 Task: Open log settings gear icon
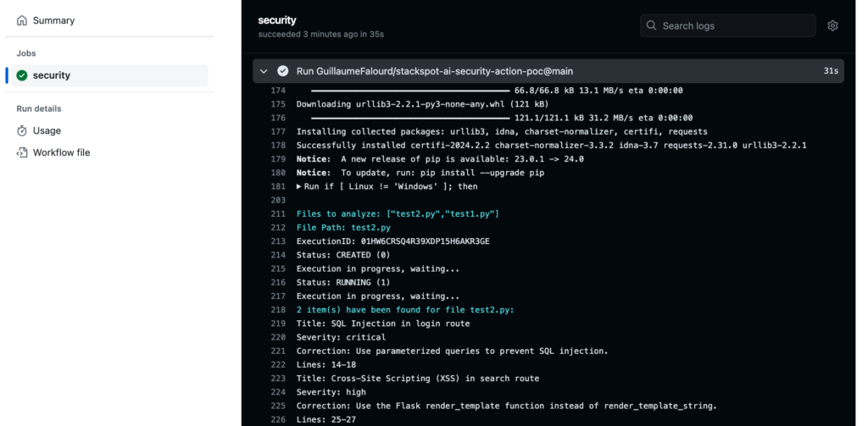832,25
